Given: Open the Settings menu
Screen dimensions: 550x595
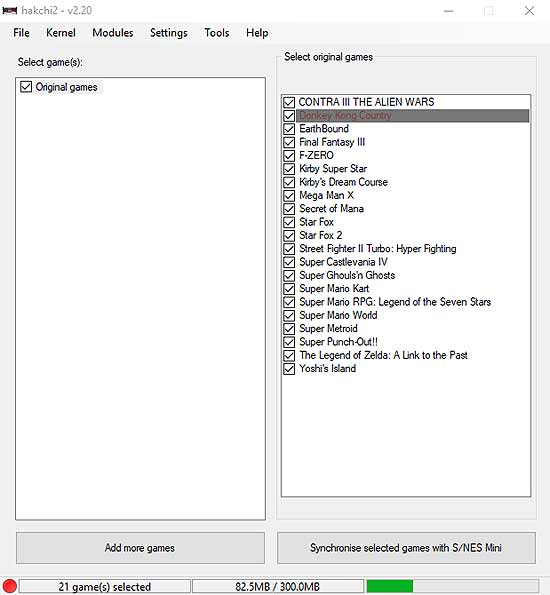Looking at the screenshot, I should click(169, 33).
